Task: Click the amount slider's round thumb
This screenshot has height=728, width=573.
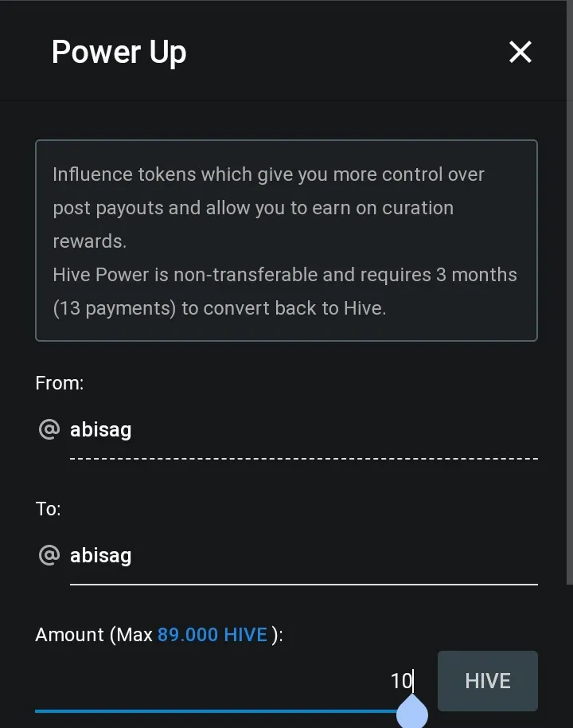Action: [x=411, y=712]
